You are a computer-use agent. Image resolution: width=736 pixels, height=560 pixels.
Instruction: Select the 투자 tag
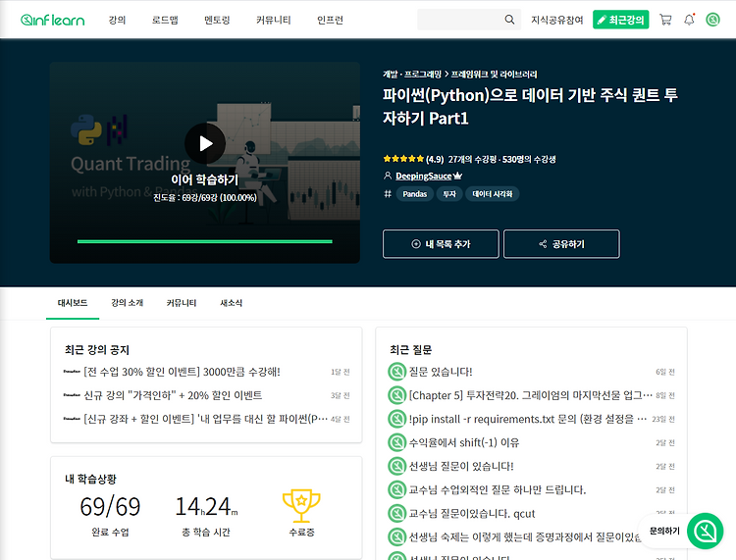[x=449, y=194]
